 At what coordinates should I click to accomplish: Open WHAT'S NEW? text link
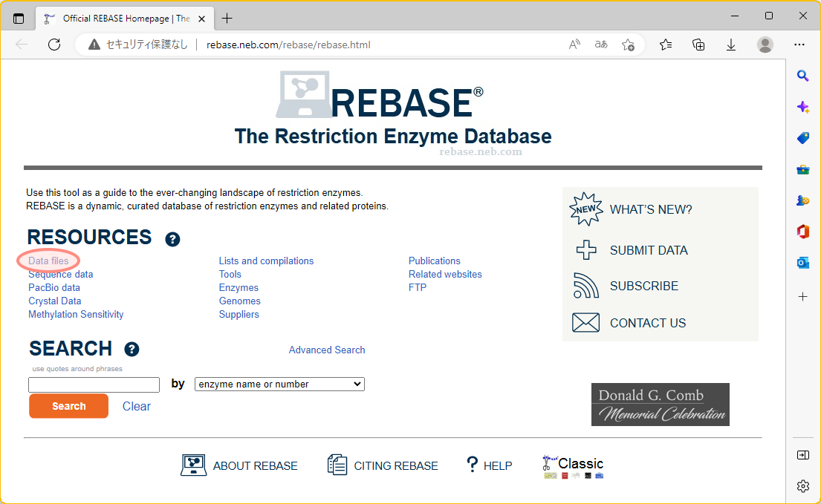(x=651, y=209)
